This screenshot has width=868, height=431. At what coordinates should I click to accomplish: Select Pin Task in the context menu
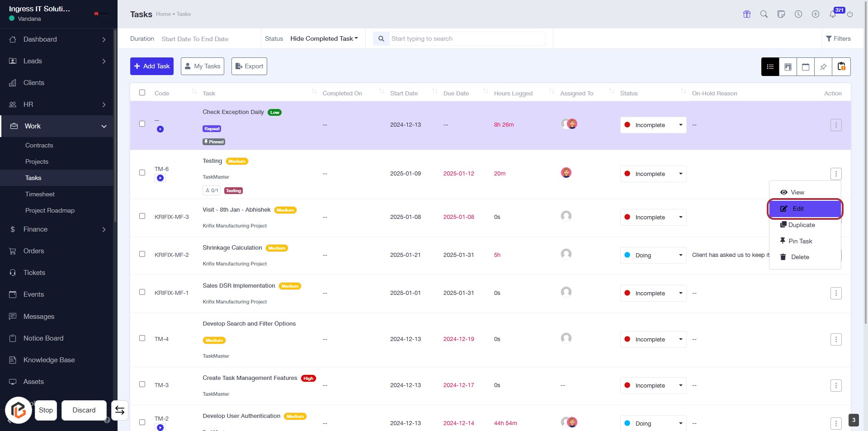[x=800, y=242]
